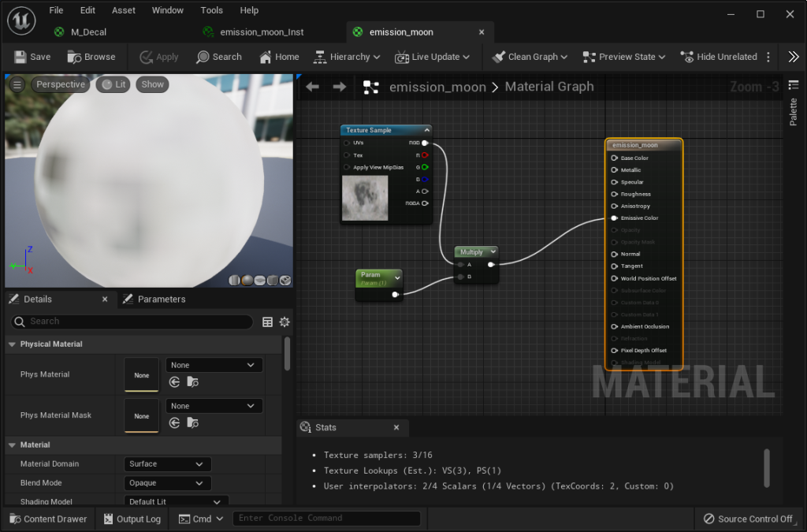Save the material with Save button

click(x=32, y=57)
